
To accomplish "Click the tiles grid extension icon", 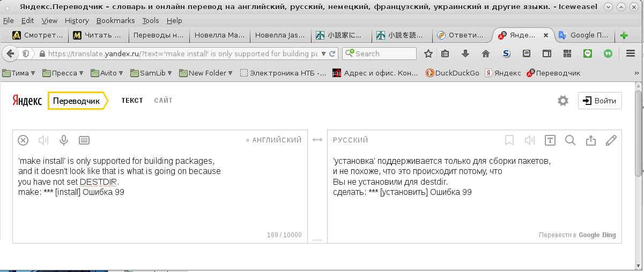I will [x=567, y=54].
